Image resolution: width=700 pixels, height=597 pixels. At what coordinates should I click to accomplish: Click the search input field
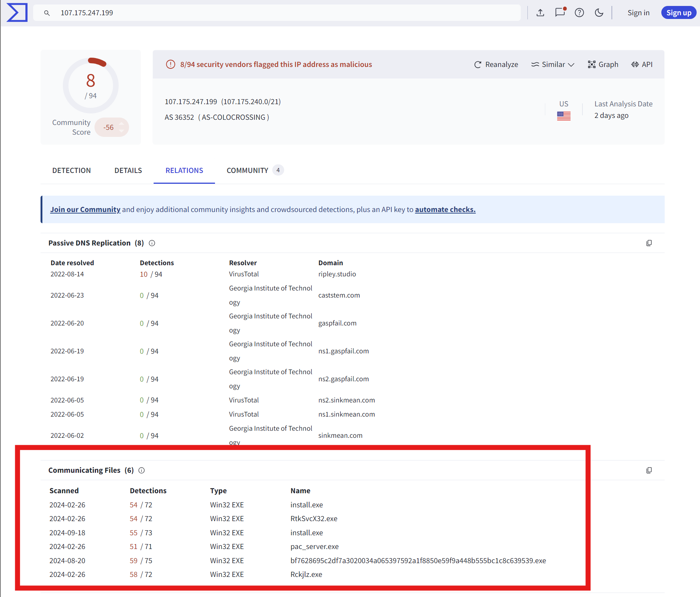click(277, 13)
